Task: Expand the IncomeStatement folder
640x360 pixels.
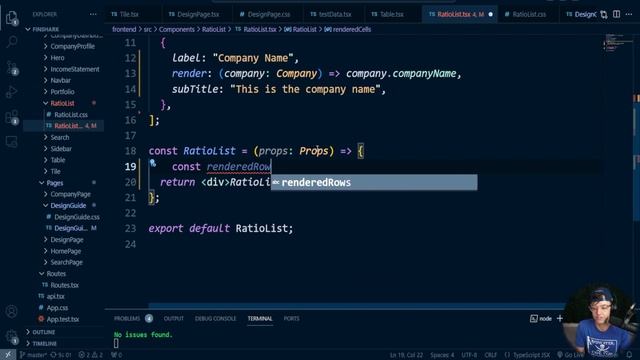Action: 74,69
